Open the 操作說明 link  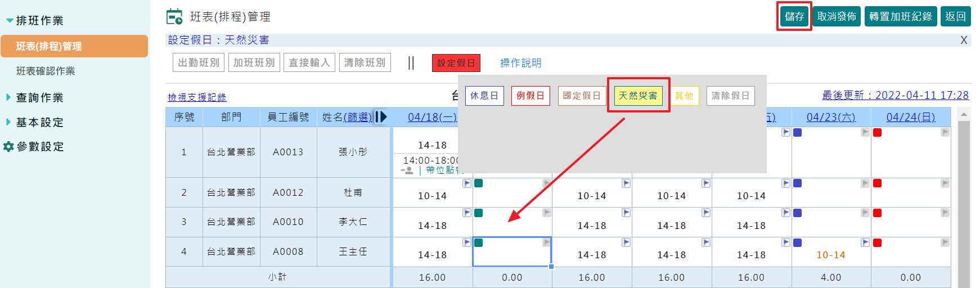[x=521, y=63]
